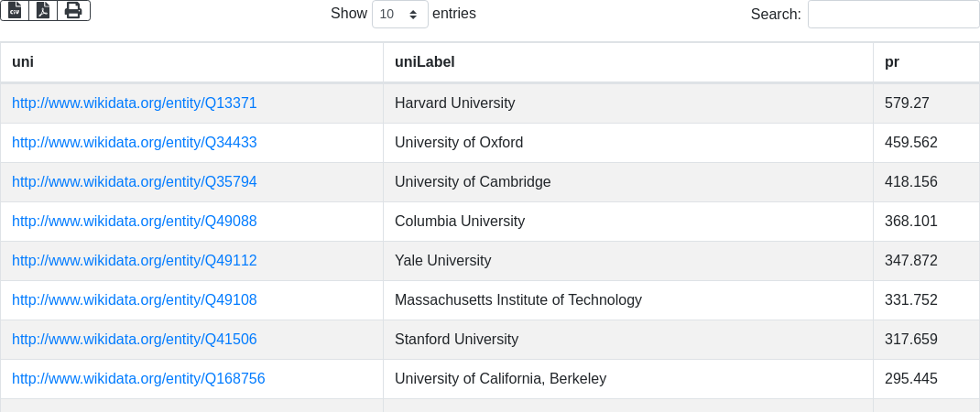
Task: Click the Search input field
Action: (893, 14)
